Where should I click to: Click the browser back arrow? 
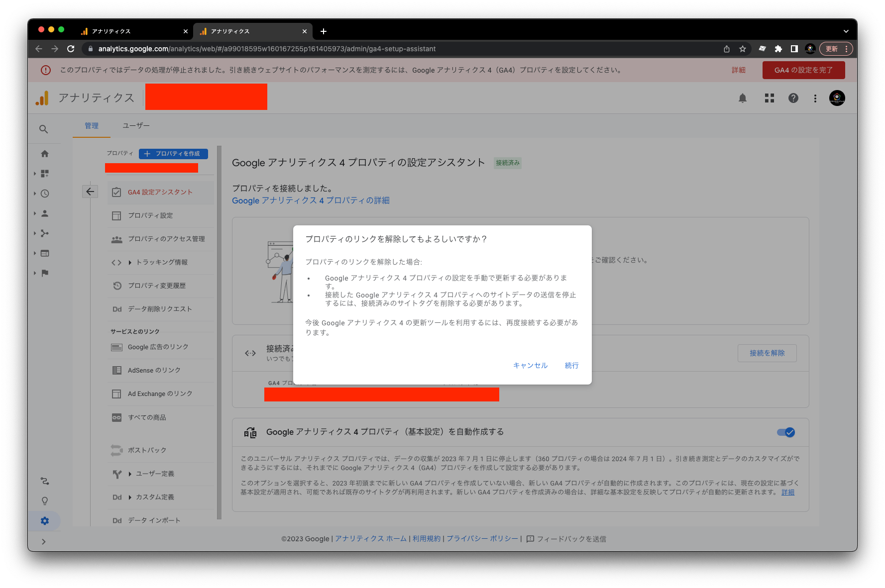(x=39, y=49)
